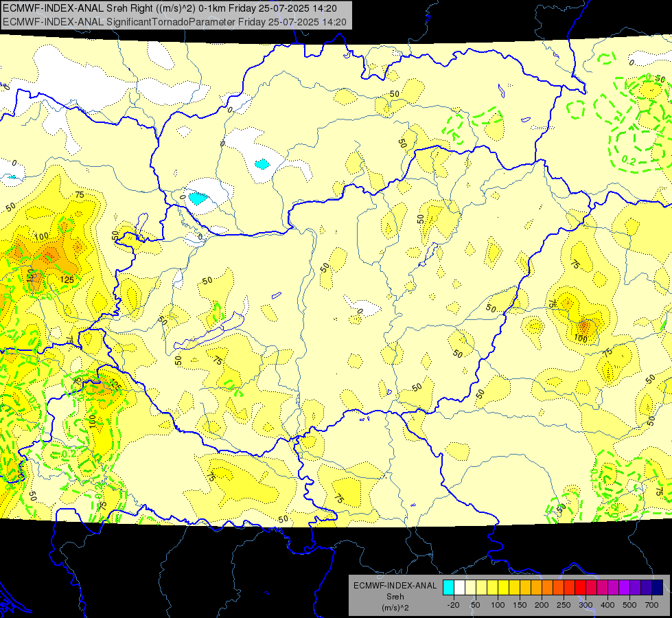672x618 pixels.
Task: Click the pure red swatch in the legend
Action: (580, 587)
